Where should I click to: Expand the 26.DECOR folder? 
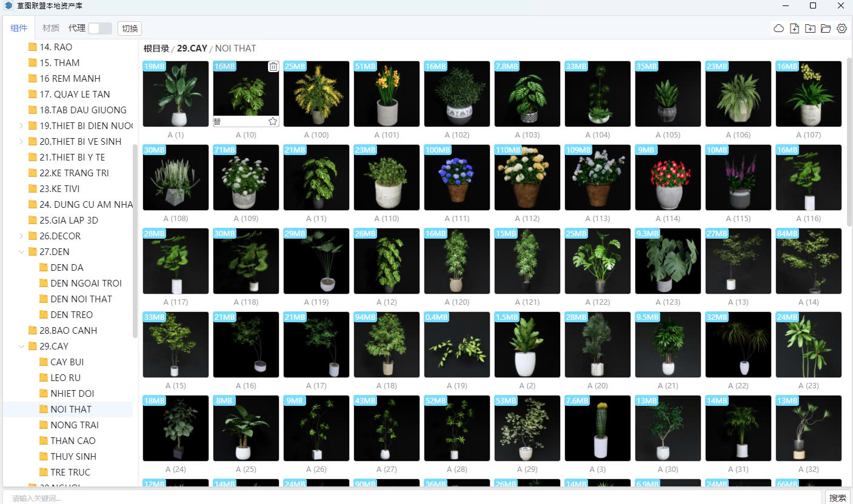[x=22, y=236]
